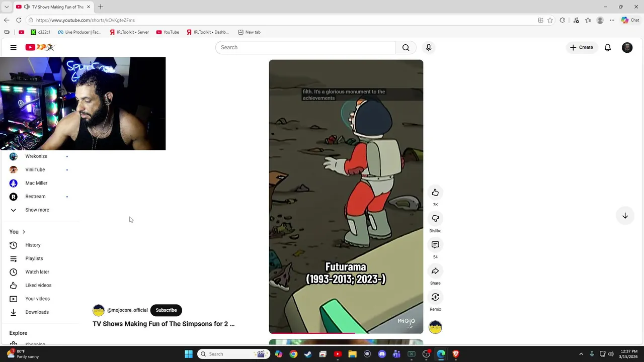Open File Explorer from the taskbar
644x362 pixels.
tap(352, 354)
